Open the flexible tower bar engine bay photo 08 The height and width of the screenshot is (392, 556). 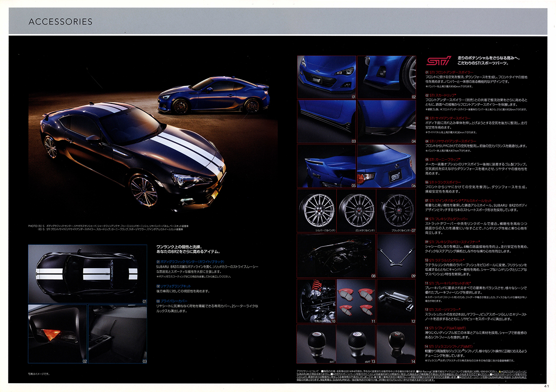pyautogui.click(x=336, y=256)
